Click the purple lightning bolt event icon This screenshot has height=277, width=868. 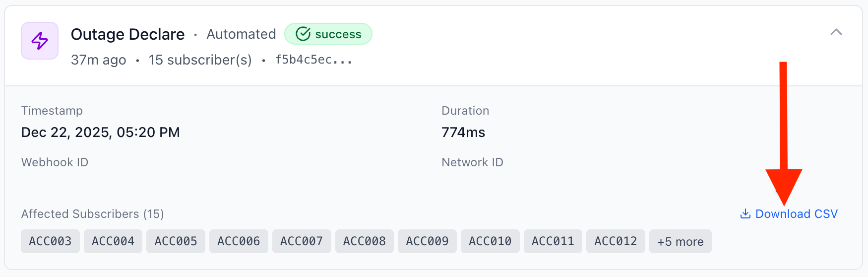40,41
